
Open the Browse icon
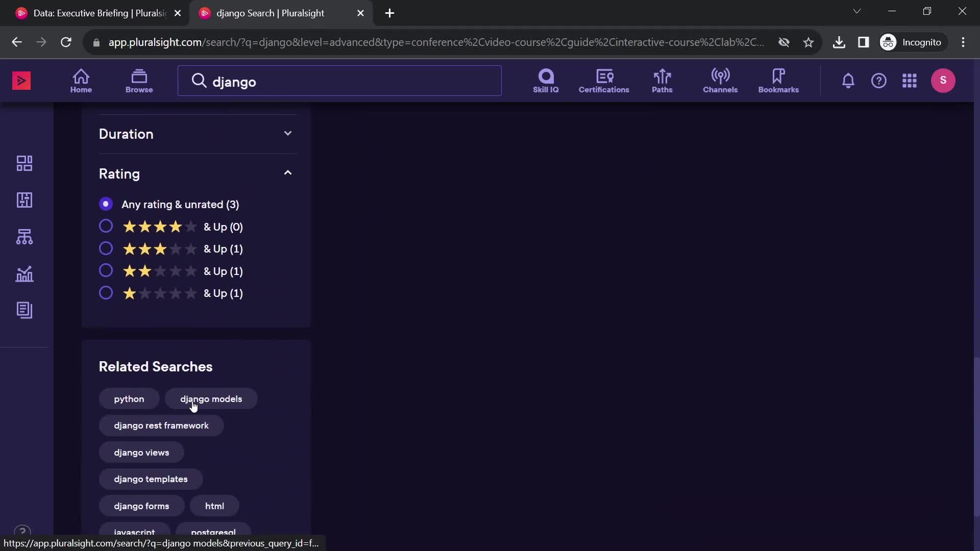point(139,80)
